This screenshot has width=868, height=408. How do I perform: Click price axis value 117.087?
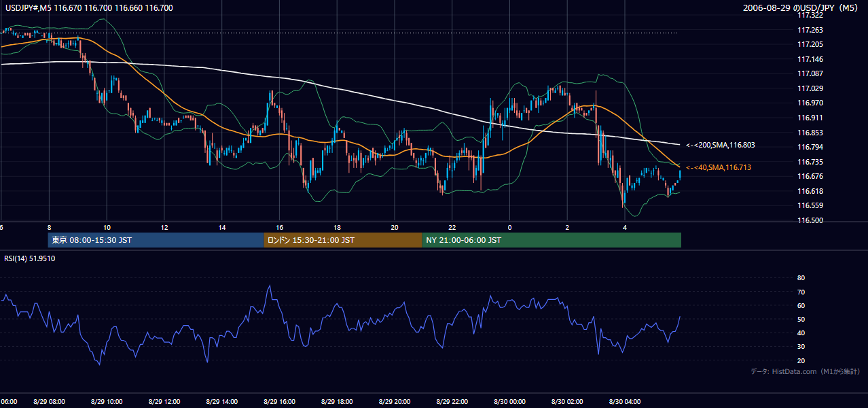[x=810, y=73]
